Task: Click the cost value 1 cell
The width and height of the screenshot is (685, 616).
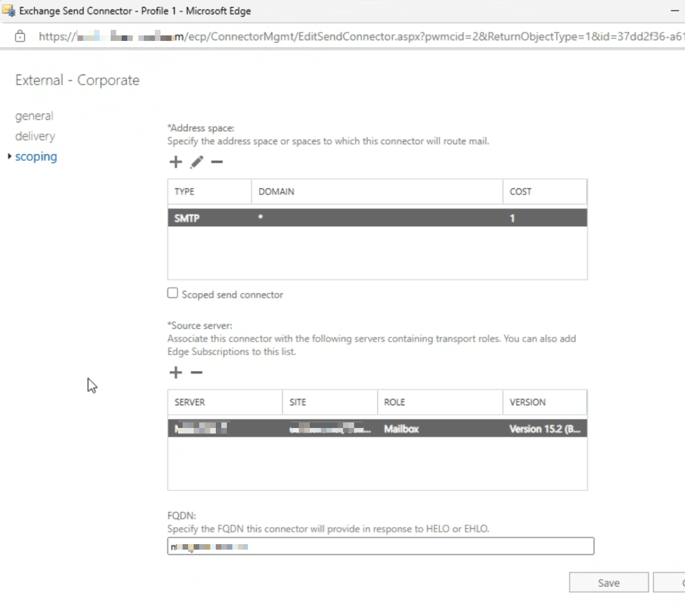Action: (x=512, y=218)
